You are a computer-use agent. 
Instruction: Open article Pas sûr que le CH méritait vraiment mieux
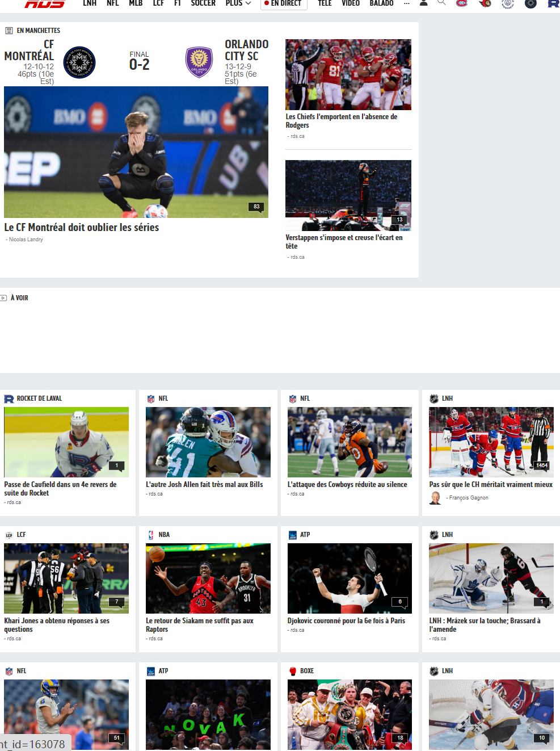491,485
